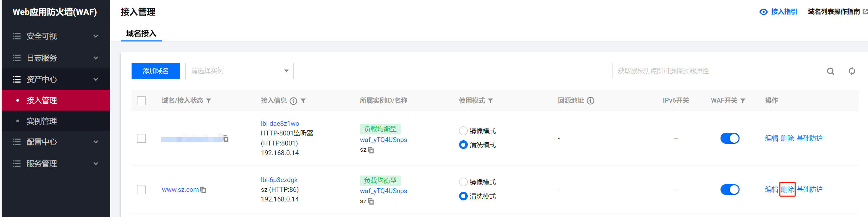Open the 请选择实例 instance dropdown

pos(239,71)
